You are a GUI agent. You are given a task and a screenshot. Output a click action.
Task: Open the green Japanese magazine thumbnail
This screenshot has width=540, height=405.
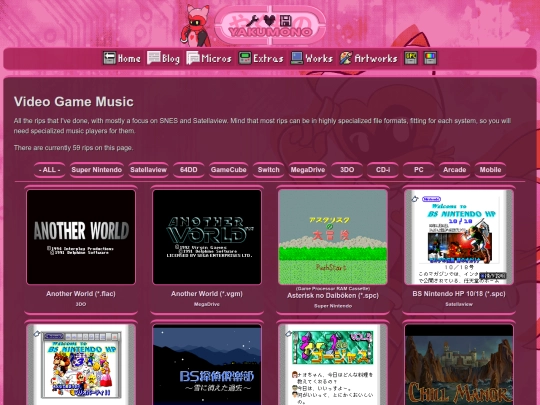(x=333, y=365)
